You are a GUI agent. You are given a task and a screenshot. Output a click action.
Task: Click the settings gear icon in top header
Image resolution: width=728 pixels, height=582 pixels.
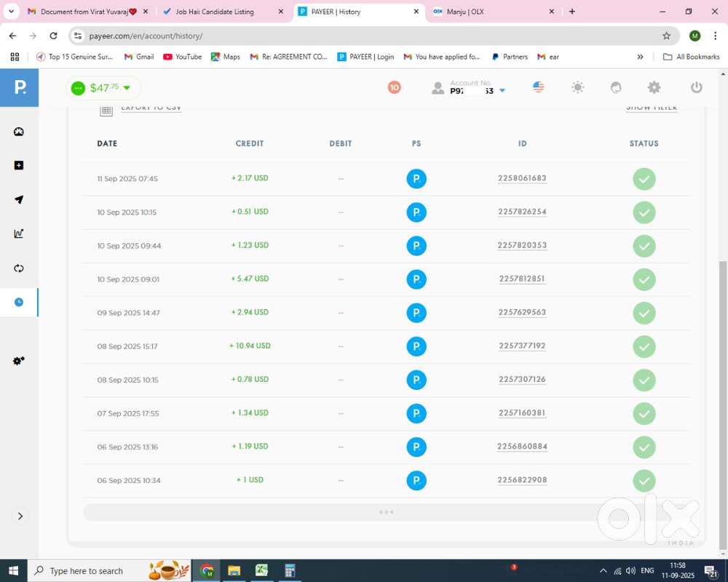[x=654, y=87]
